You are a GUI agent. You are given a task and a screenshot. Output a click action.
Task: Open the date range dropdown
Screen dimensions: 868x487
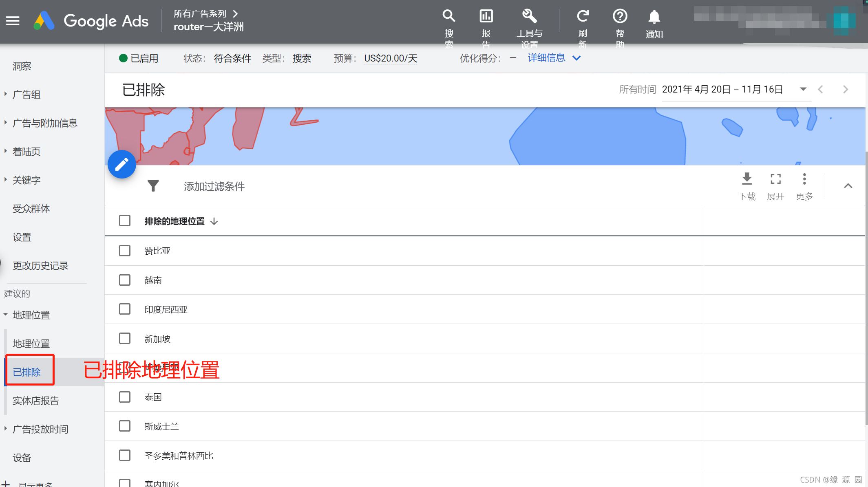(x=803, y=89)
